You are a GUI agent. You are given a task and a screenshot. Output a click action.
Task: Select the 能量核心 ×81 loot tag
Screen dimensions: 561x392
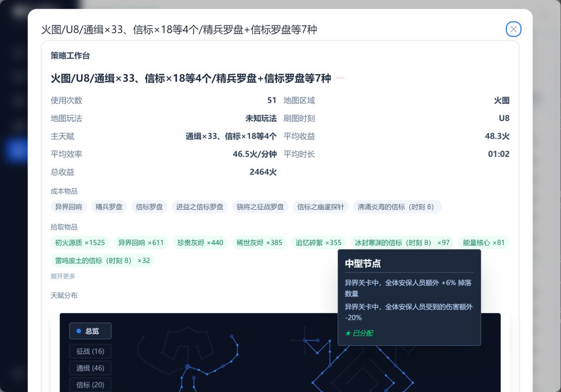pyautogui.click(x=484, y=242)
